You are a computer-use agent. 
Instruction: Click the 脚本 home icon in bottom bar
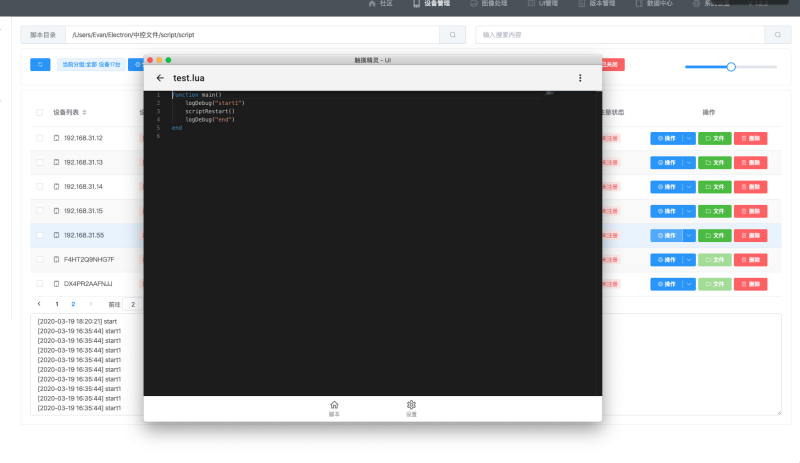click(334, 405)
